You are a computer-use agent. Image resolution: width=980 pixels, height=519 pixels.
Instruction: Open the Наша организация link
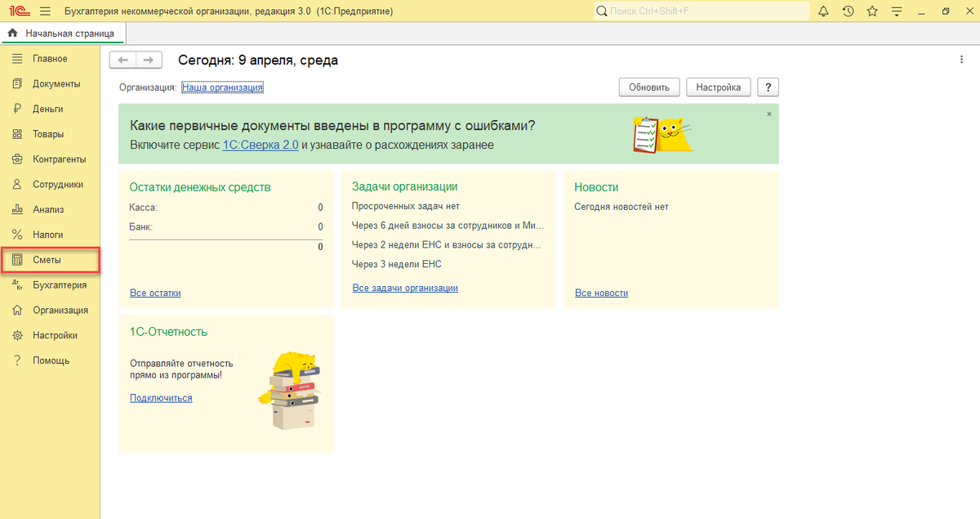(x=222, y=87)
